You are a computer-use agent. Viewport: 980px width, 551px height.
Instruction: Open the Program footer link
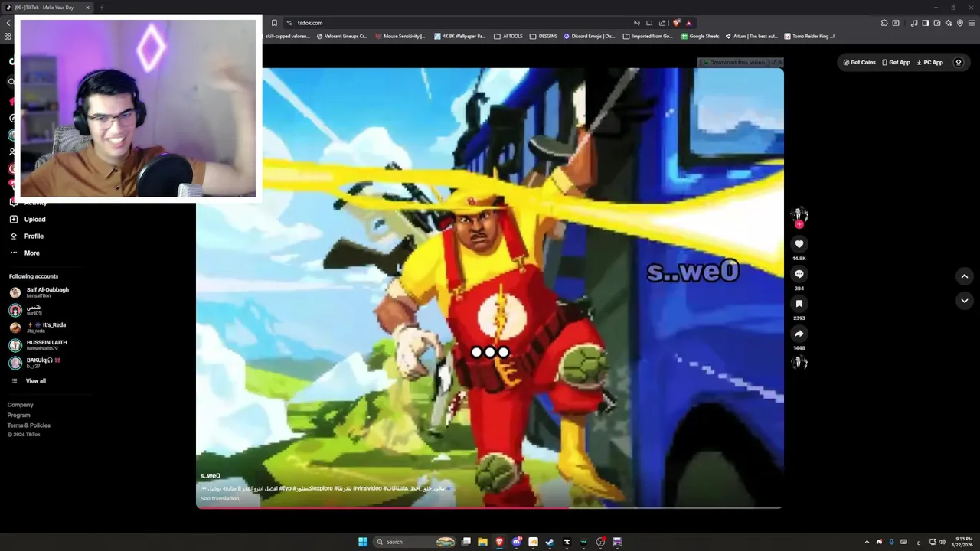(x=18, y=415)
